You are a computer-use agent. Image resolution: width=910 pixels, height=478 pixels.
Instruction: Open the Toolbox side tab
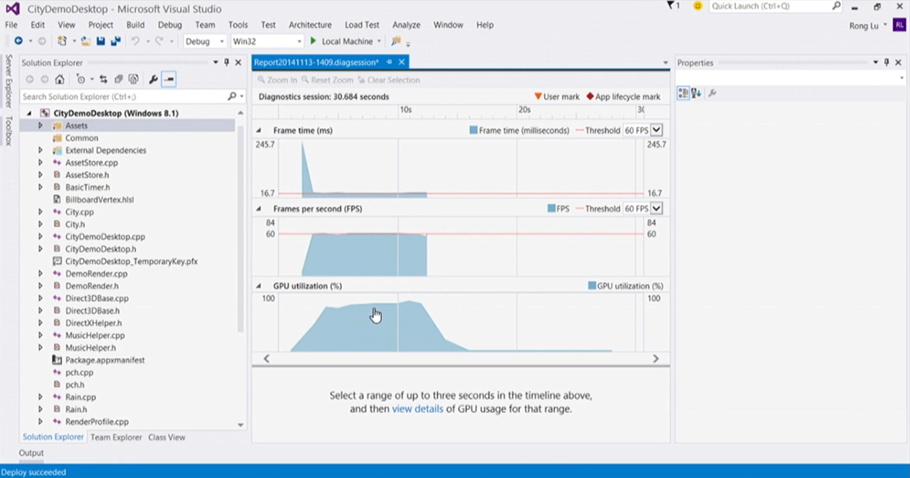point(9,131)
